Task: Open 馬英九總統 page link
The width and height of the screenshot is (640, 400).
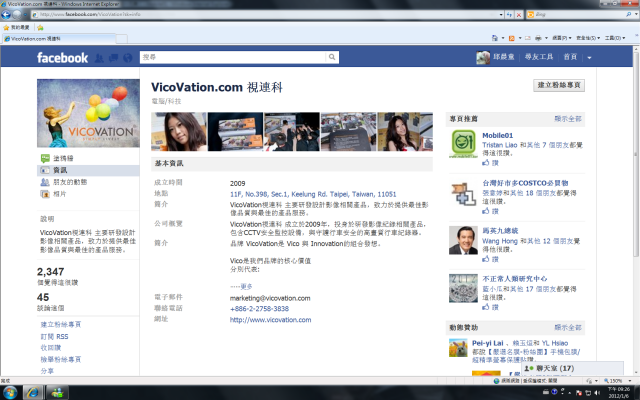Action: pos(500,231)
